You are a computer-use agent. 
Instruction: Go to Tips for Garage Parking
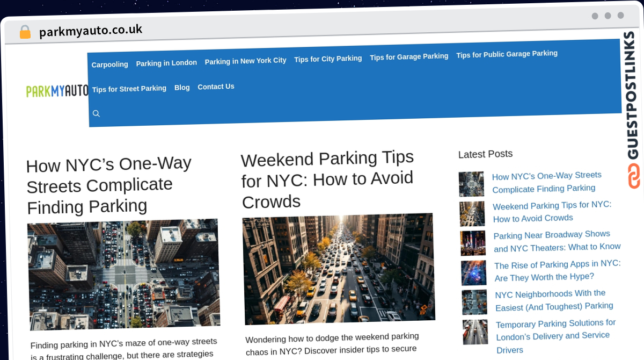click(x=409, y=56)
